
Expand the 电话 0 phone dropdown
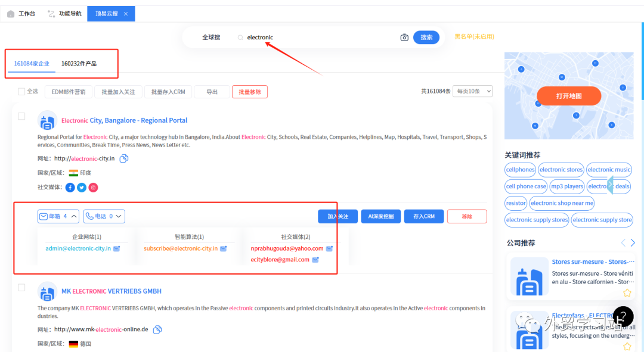pos(104,216)
